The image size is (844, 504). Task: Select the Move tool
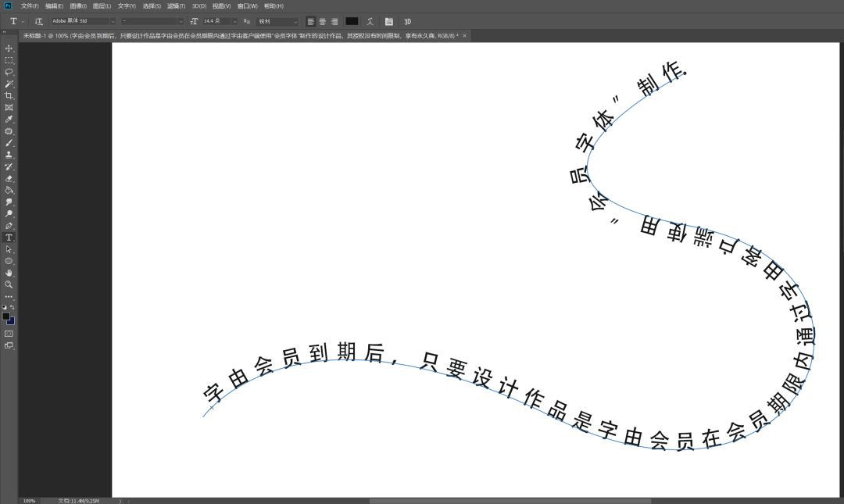pyautogui.click(x=9, y=48)
